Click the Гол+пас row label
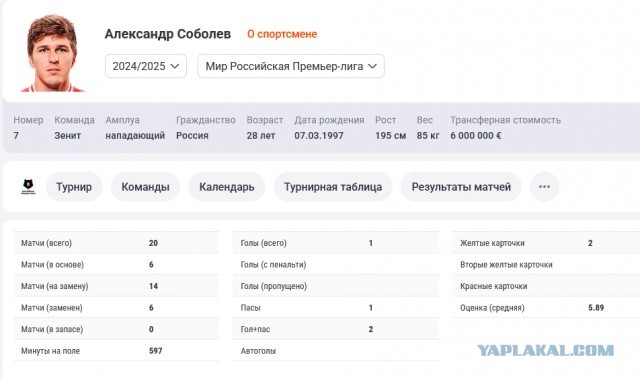The width and height of the screenshot is (640, 380). click(256, 329)
